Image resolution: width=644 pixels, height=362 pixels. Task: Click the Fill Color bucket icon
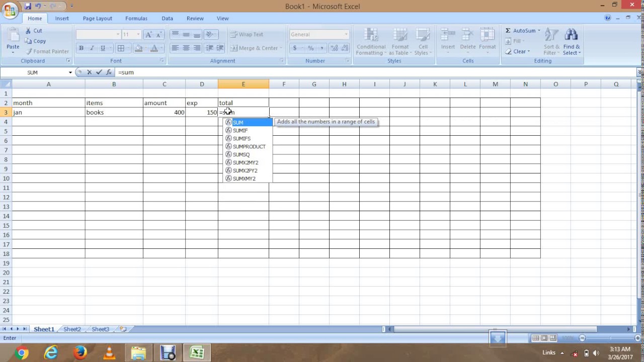click(x=138, y=48)
